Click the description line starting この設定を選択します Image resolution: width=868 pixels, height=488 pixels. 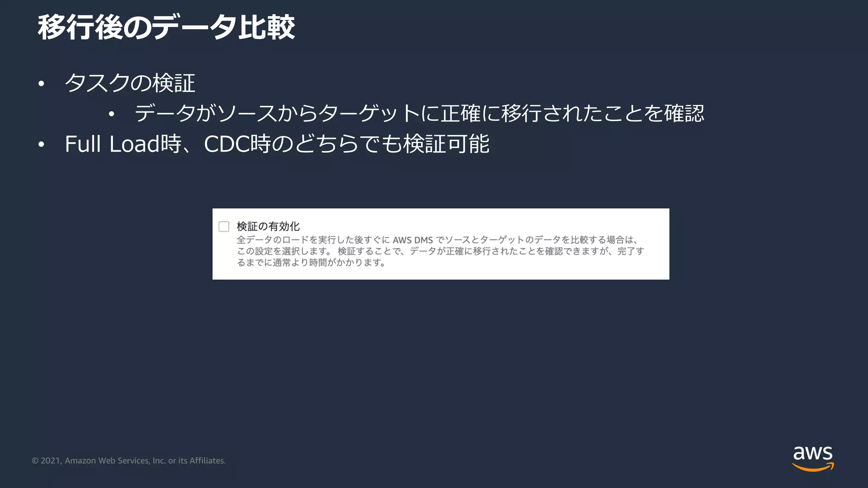(x=440, y=251)
